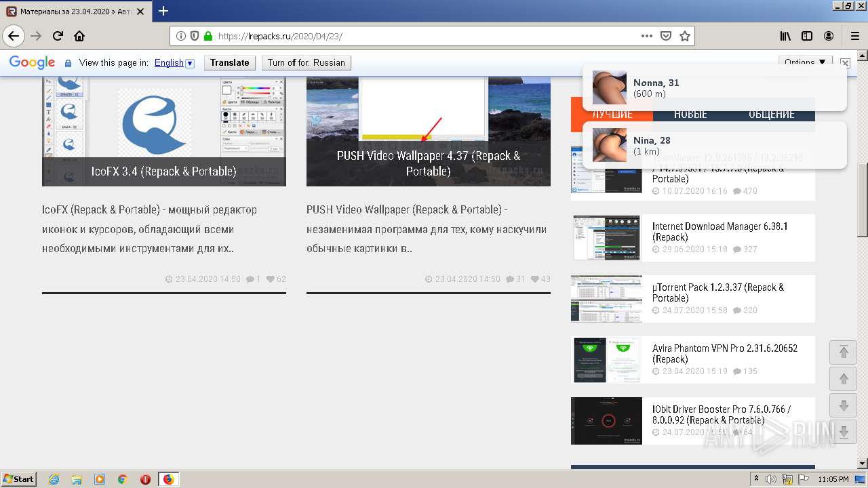Launch Windows Media Player from taskbar
Image resolution: width=868 pixels, height=488 pixels.
tap(100, 479)
